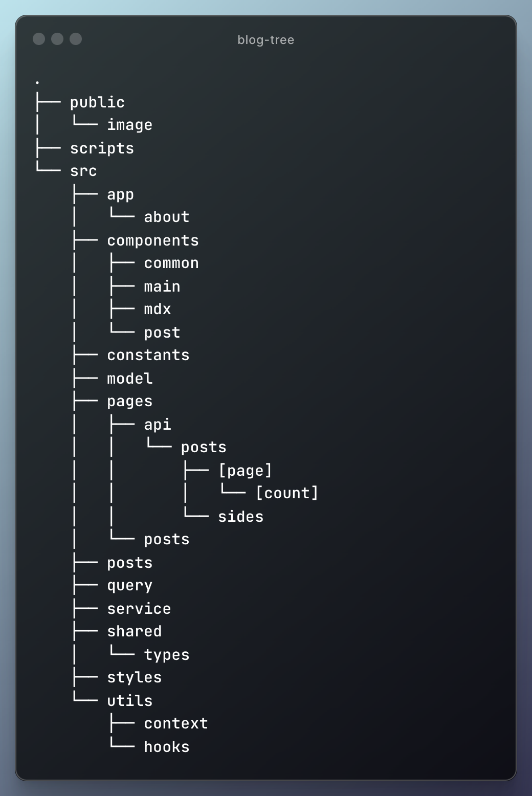
Task: Select the public folder entry
Action: 97,102
